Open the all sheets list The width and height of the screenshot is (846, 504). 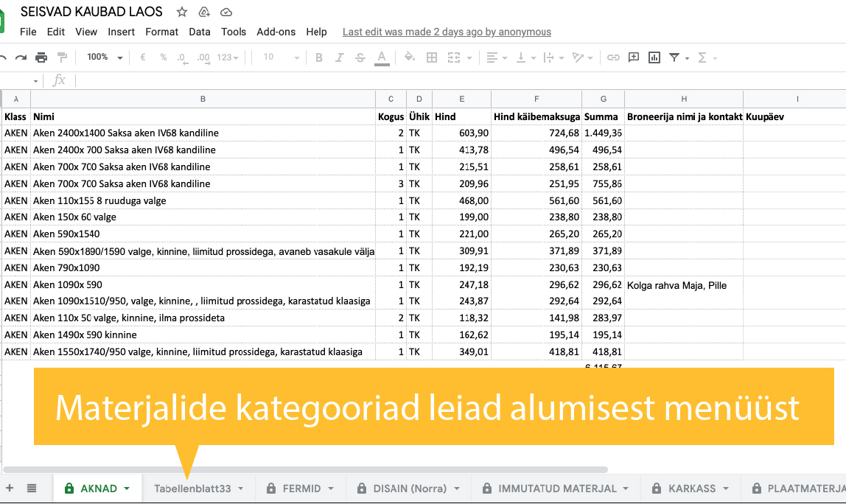(x=32, y=489)
